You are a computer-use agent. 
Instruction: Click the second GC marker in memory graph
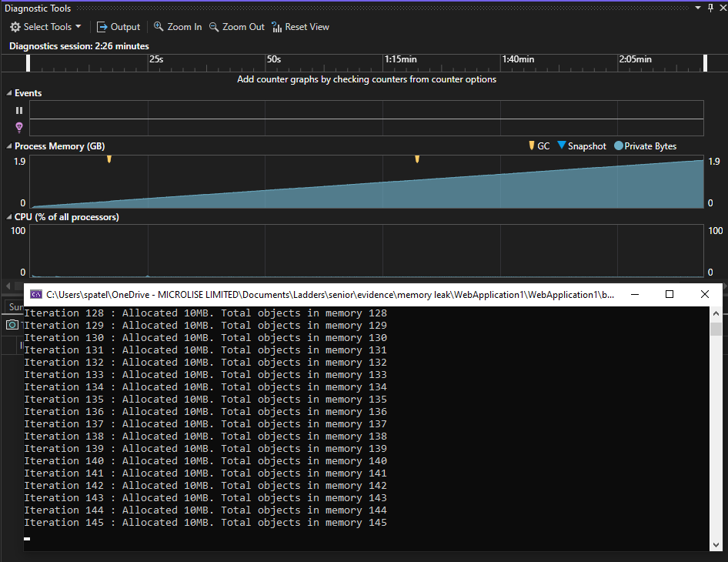pos(417,159)
